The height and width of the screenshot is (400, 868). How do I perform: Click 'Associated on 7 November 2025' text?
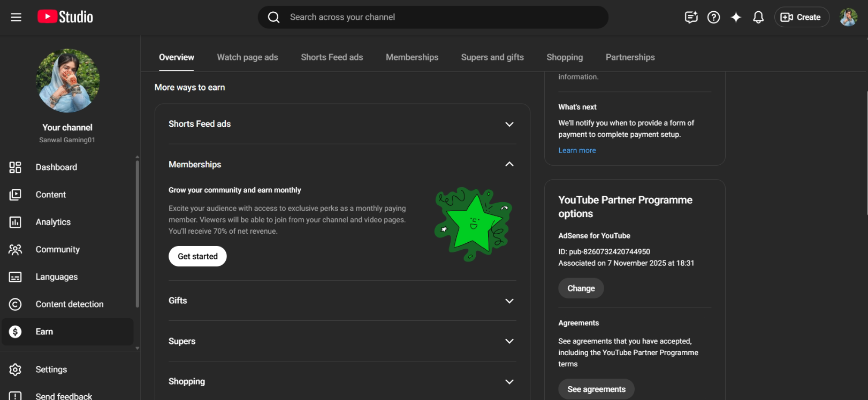626,263
